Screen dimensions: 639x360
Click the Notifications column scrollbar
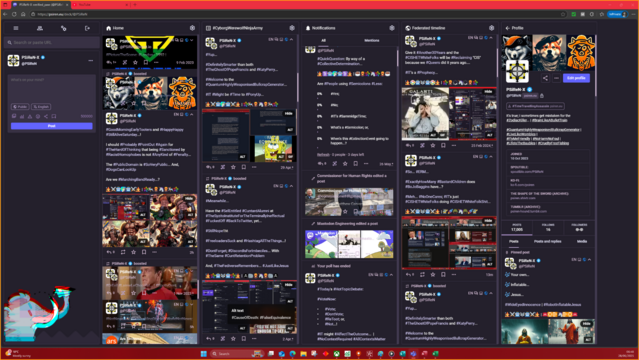397,57
